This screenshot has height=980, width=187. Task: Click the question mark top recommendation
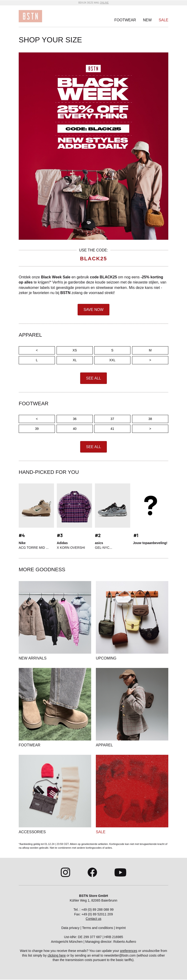tap(151, 505)
